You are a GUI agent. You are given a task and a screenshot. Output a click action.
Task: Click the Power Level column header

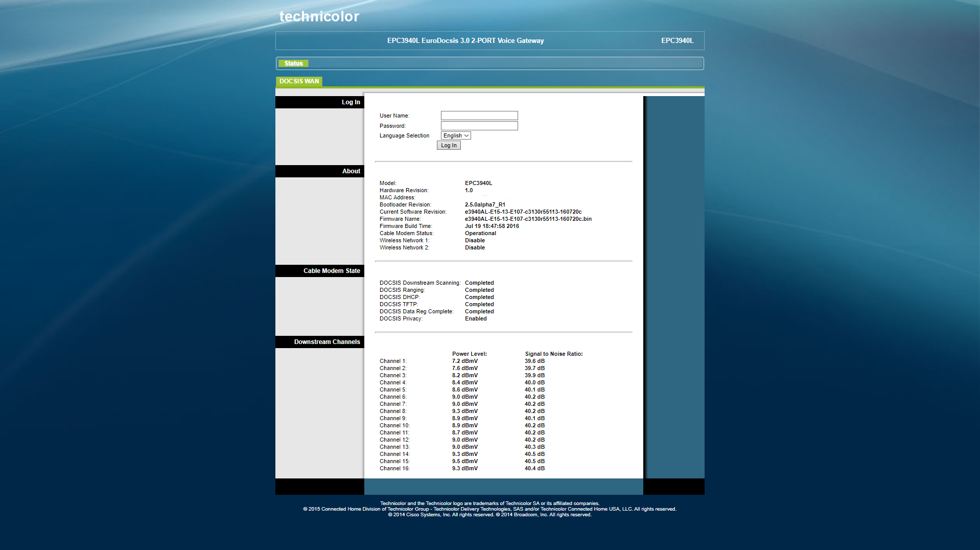469,354
